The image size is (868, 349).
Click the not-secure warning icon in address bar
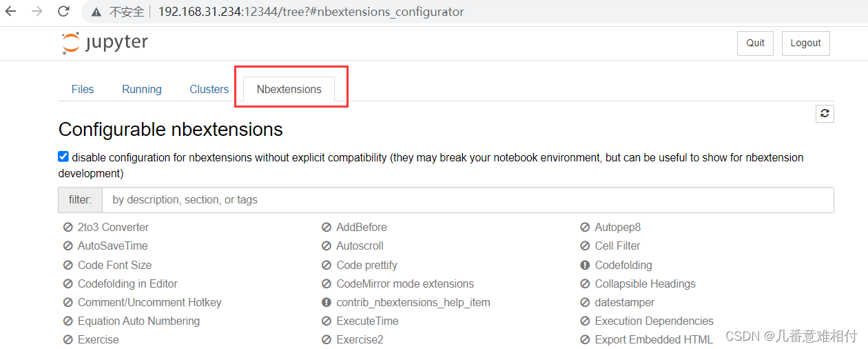pos(96,12)
